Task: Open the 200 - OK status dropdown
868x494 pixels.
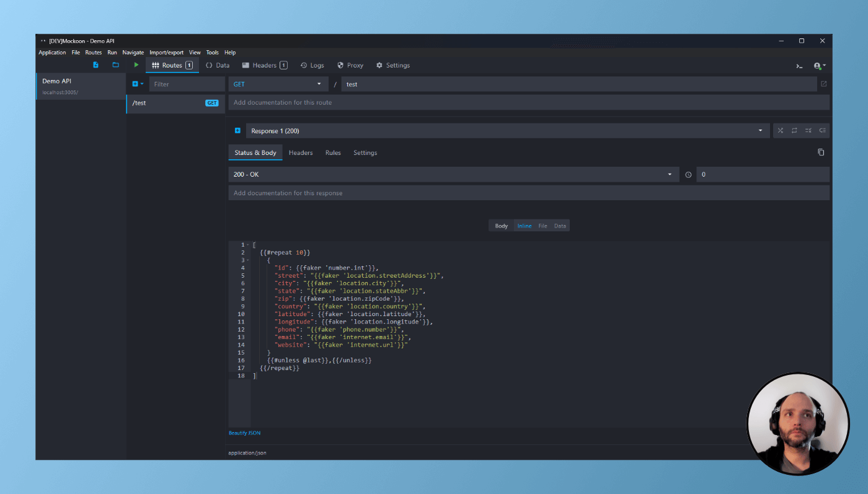Action: pos(452,175)
